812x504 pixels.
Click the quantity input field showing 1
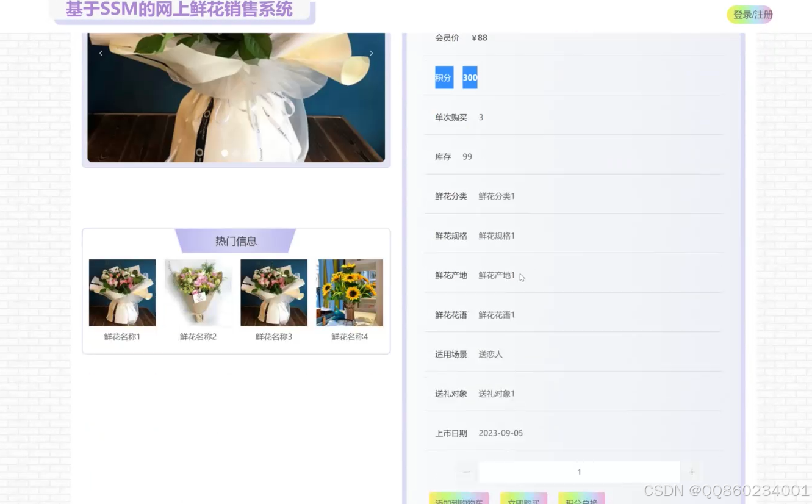coord(578,472)
